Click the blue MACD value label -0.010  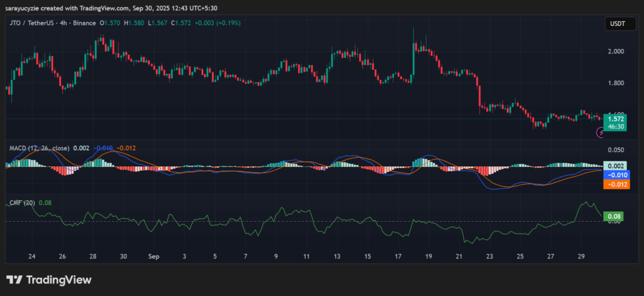pos(614,175)
